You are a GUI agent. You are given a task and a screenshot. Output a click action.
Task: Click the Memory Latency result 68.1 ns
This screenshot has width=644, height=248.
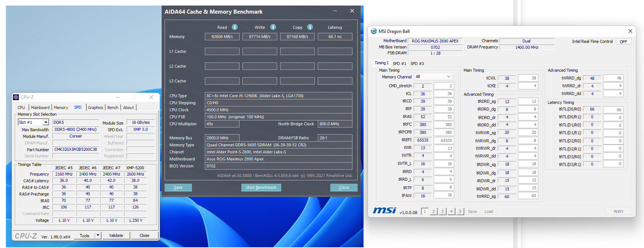[335, 37]
